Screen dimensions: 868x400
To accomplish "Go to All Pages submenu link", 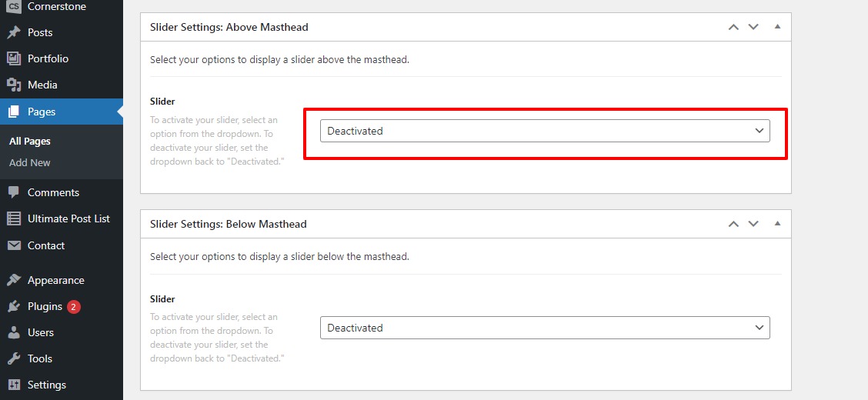I will (x=30, y=142).
